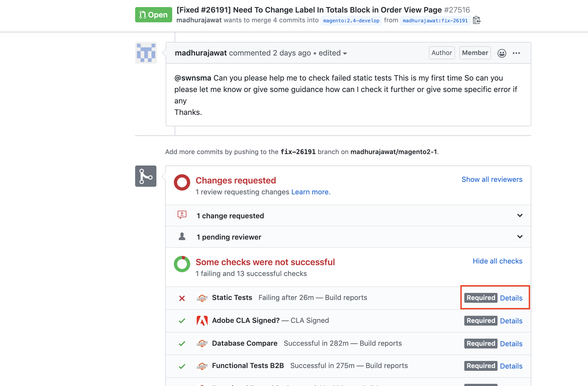The height and width of the screenshot is (386, 588).
Task: Open the magento:2.4-develop base branch link
Action: (351, 20)
